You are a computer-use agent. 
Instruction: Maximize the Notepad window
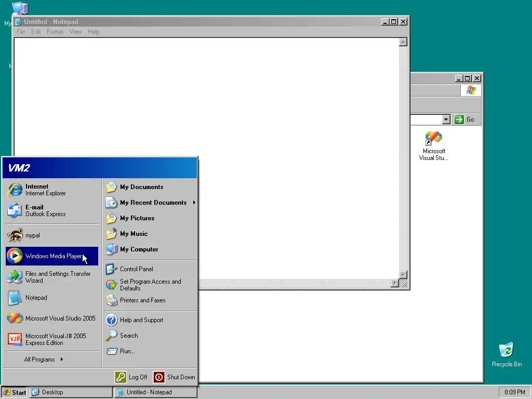394,22
